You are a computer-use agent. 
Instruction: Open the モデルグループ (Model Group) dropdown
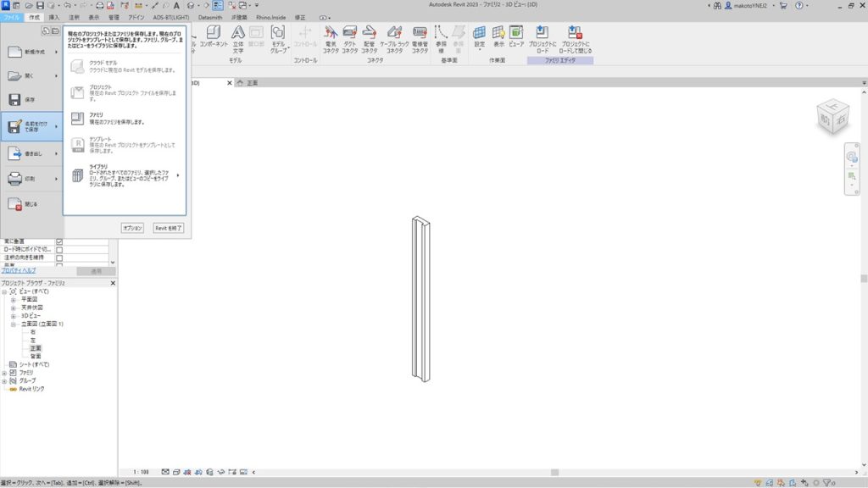point(278,39)
